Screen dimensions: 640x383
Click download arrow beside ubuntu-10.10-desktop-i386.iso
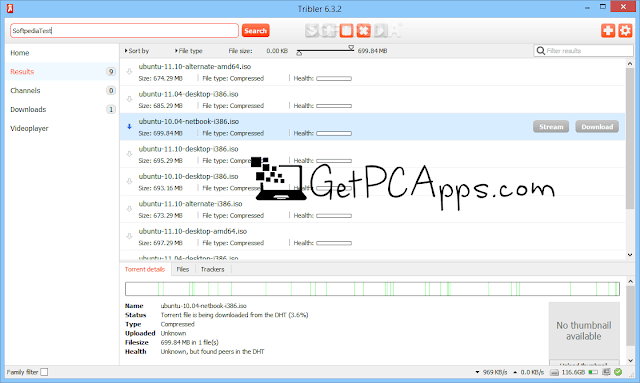[129, 181]
